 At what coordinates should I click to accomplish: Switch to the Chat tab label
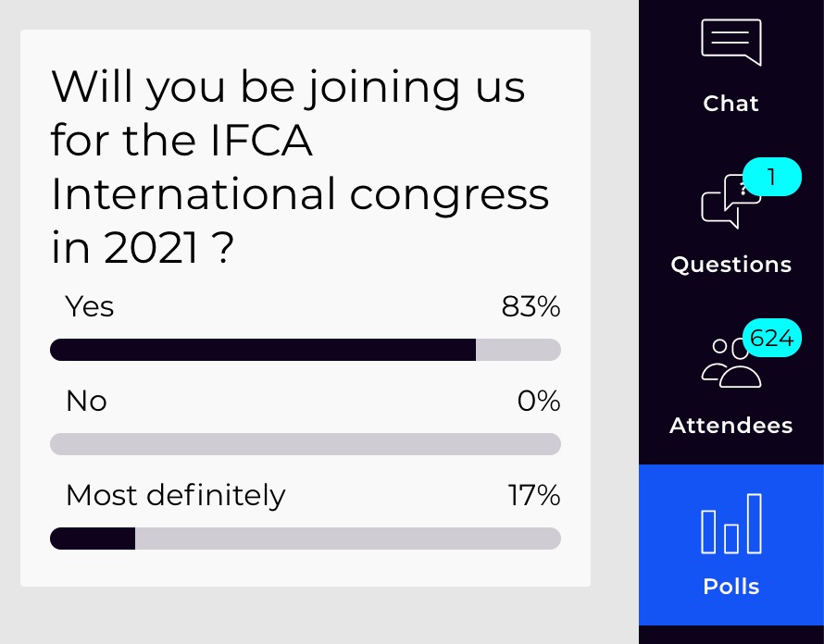pos(731,104)
